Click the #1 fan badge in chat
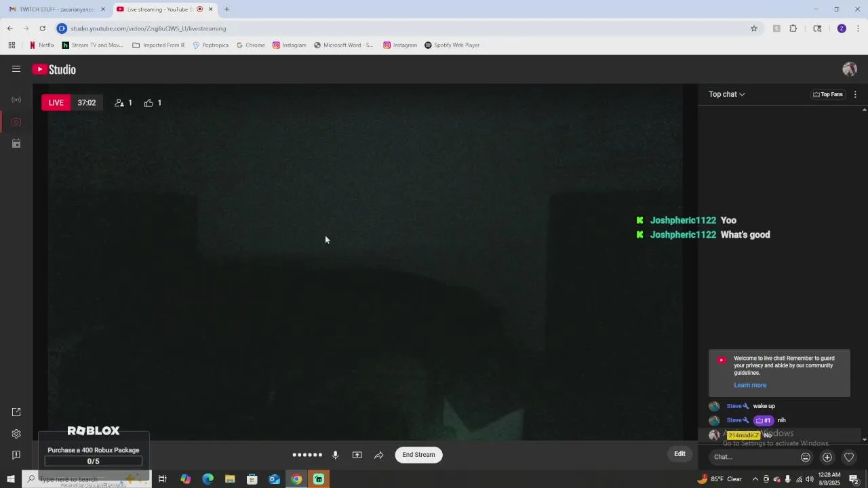 click(x=763, y=420)
